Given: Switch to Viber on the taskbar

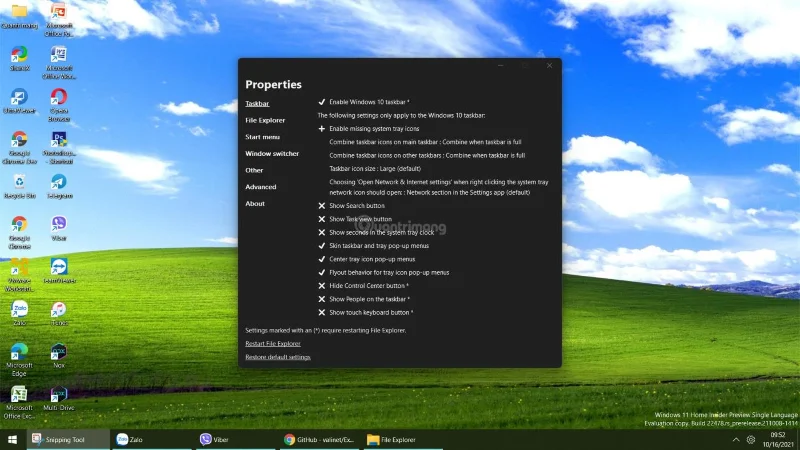Looking at the screenshot, I should (235, 439).
